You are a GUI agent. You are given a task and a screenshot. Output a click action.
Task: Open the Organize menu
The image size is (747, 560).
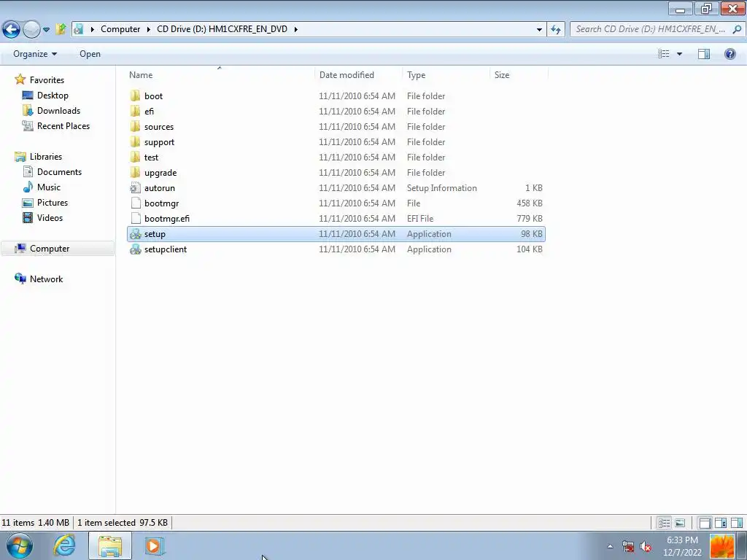click(35, 54)
